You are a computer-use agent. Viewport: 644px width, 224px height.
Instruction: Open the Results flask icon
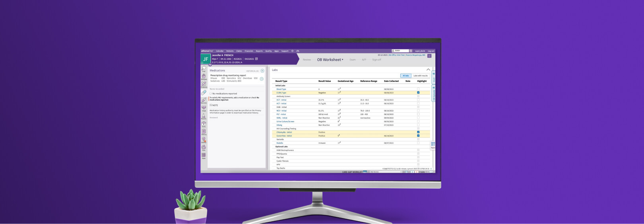point(204,116)
